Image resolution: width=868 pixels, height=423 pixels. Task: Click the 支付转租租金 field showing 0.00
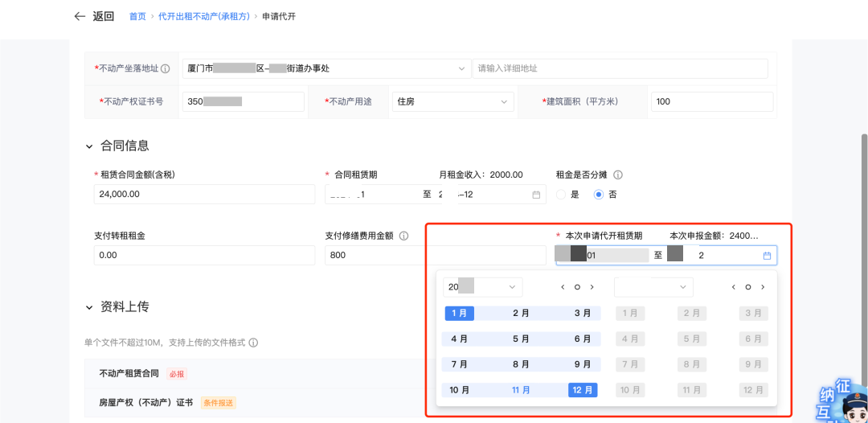click(x=205, y=255)
